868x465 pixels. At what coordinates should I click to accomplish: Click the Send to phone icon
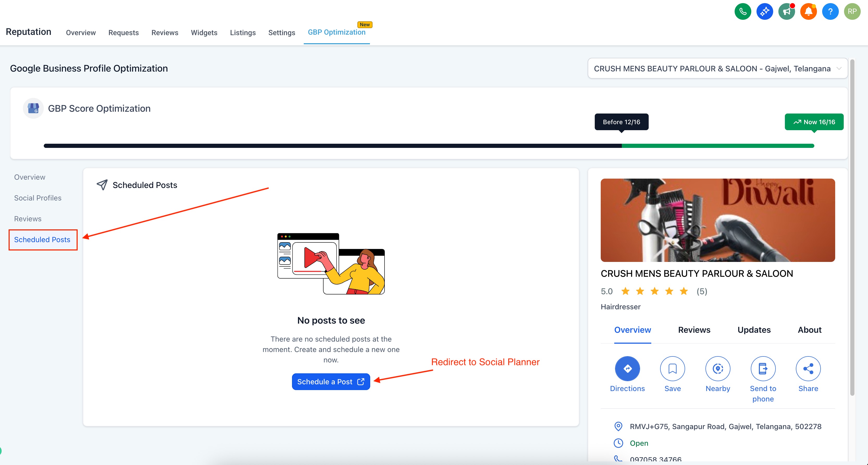click(763, 369)
